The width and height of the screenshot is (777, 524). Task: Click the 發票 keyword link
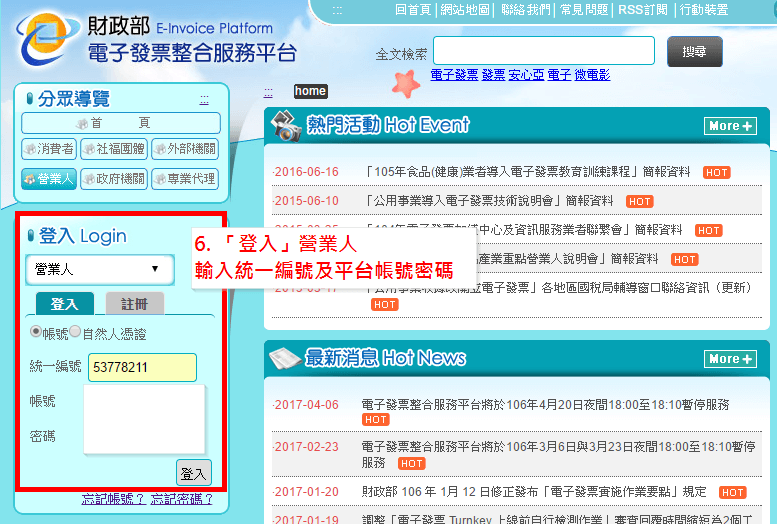(x=494, y=75)
